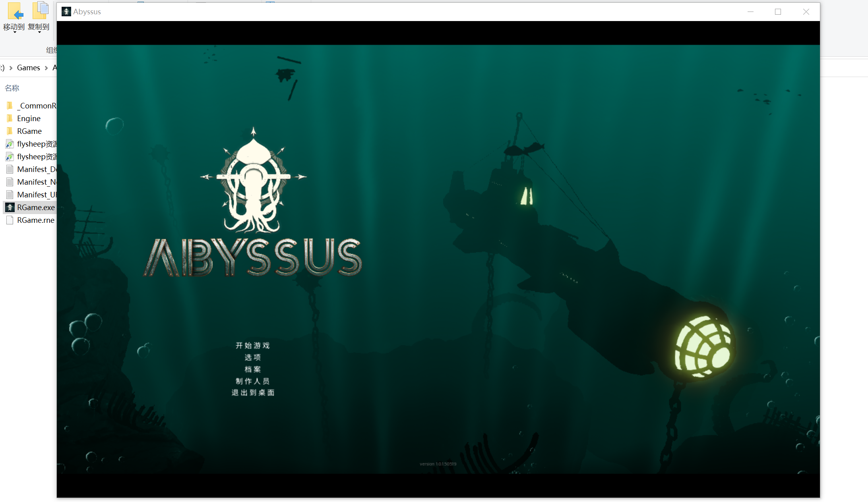Open the 移动到 dropdown arrow in Explorer

coord(15,32)
